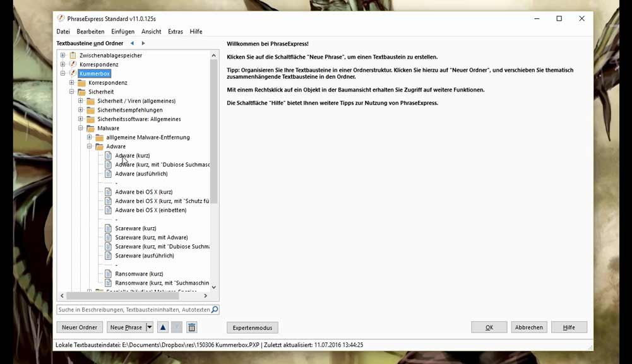The width and height of the screenshot is (632, 364).
Task: Click the folder icon of allgemeine Malware-Entfernung
Action: [x=100, y=138]
